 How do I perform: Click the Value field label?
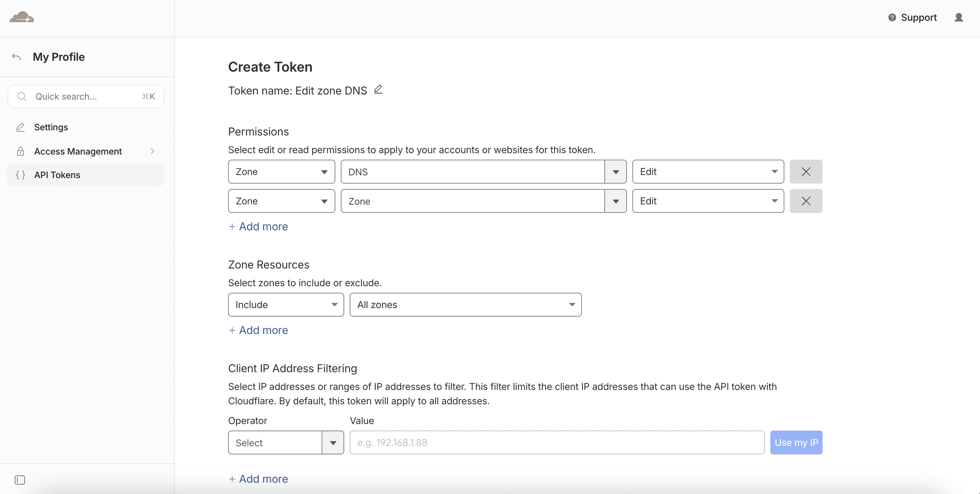[362, 421]
